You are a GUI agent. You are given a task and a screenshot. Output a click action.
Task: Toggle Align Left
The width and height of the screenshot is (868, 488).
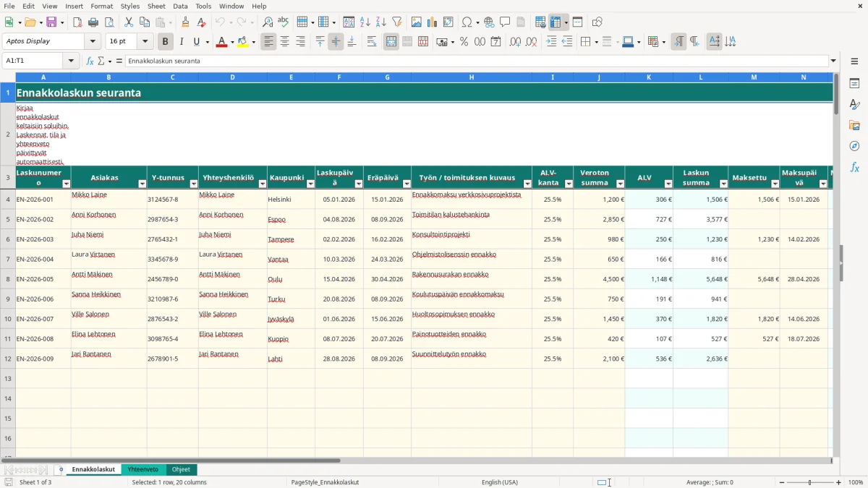[x=268, y=42]
